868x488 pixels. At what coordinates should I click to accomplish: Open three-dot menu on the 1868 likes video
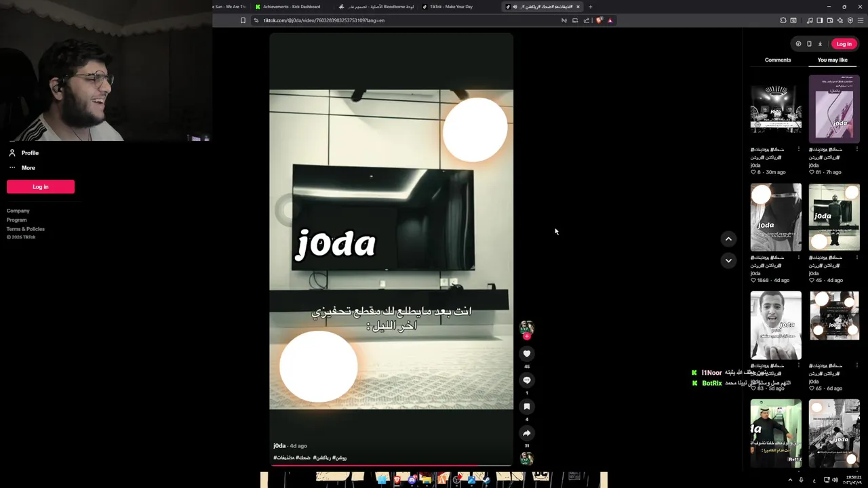pos(798,258)
